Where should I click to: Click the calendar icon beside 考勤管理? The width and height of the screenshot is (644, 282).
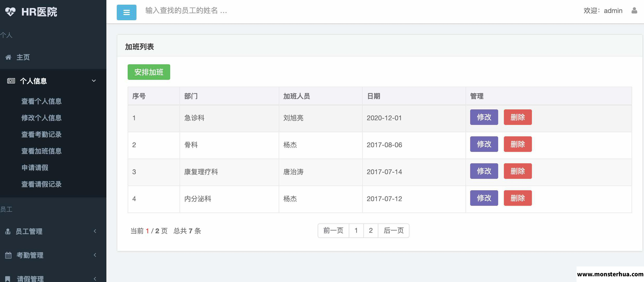point(8,255)
